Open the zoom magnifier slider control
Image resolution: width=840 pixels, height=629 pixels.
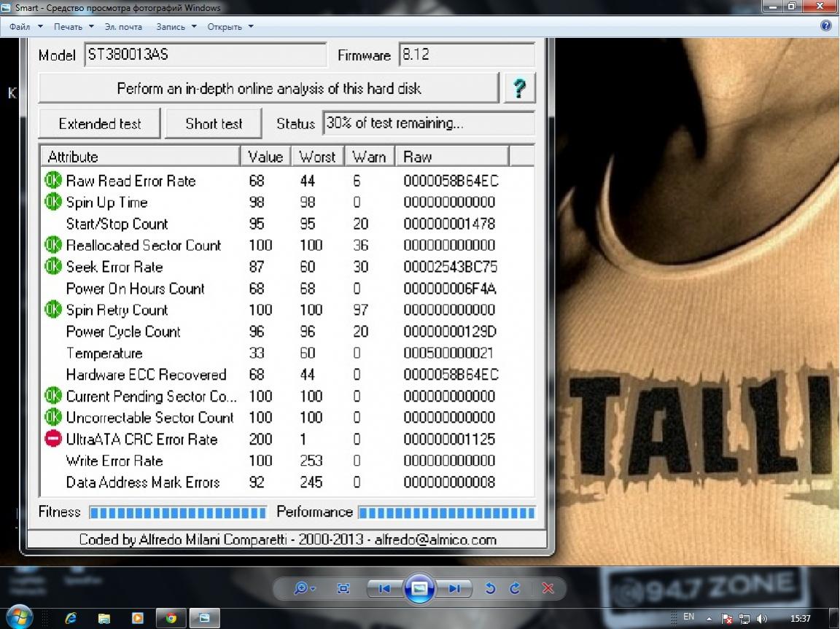[x=304, y=588]
